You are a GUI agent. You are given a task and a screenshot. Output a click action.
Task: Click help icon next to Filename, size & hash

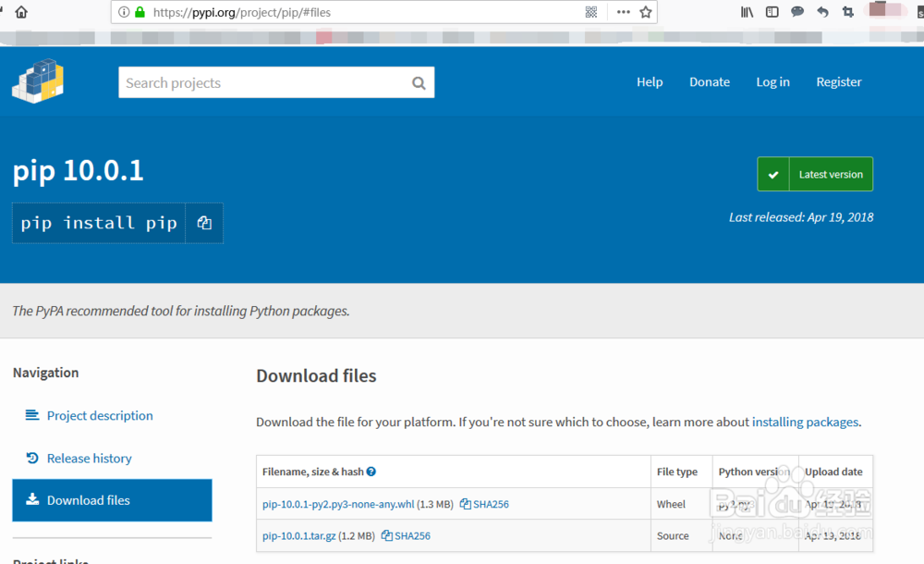[371, 472]
